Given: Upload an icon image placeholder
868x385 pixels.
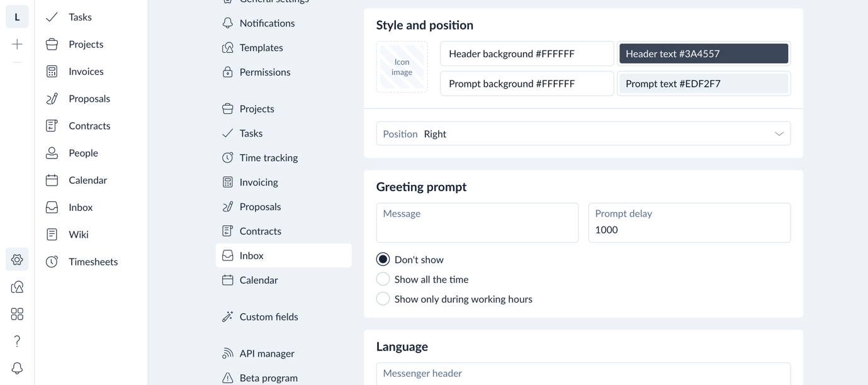Looking at the screenshot, I should (x=402, y=67).
